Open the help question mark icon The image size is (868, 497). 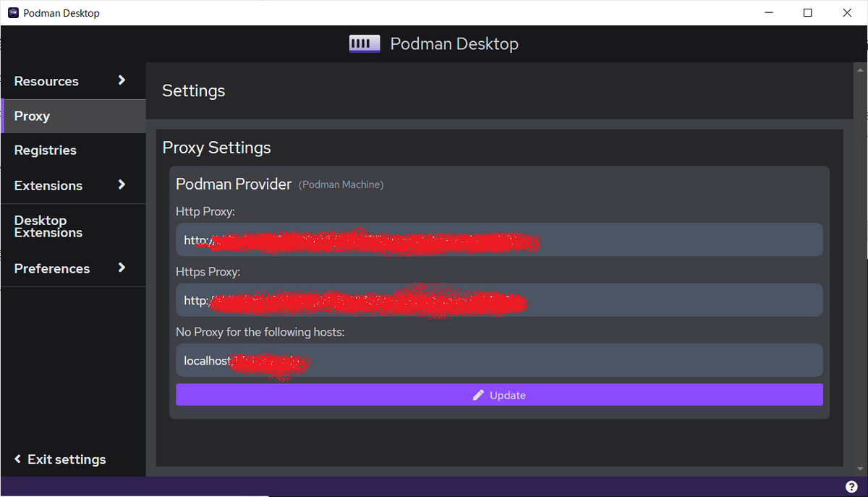851,486
